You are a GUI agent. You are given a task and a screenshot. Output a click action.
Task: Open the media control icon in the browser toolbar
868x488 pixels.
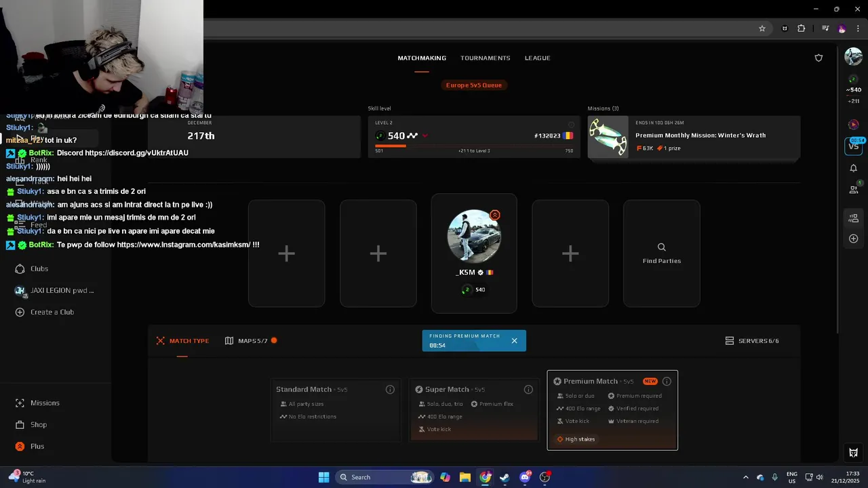pos(825,28)
